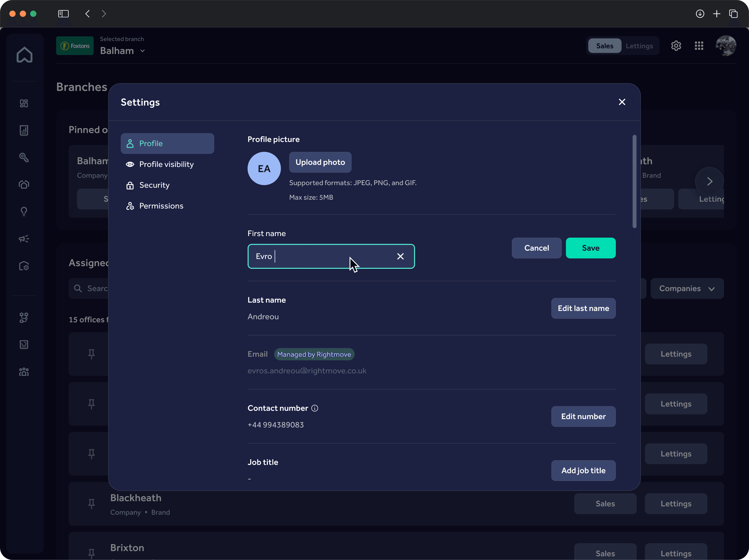
Task: Click the Upload photo button
Action: (320, 162)
